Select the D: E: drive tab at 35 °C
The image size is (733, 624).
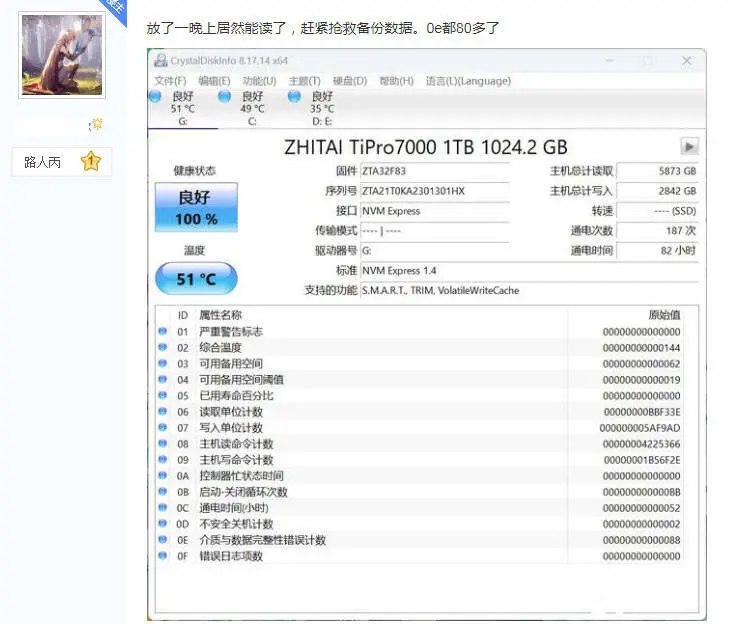322,108
